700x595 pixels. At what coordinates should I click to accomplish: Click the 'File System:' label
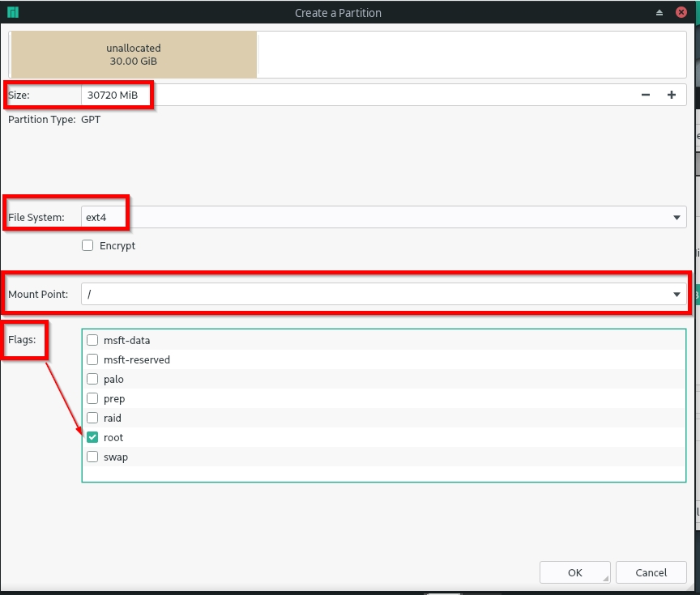(x=36, y=217)
